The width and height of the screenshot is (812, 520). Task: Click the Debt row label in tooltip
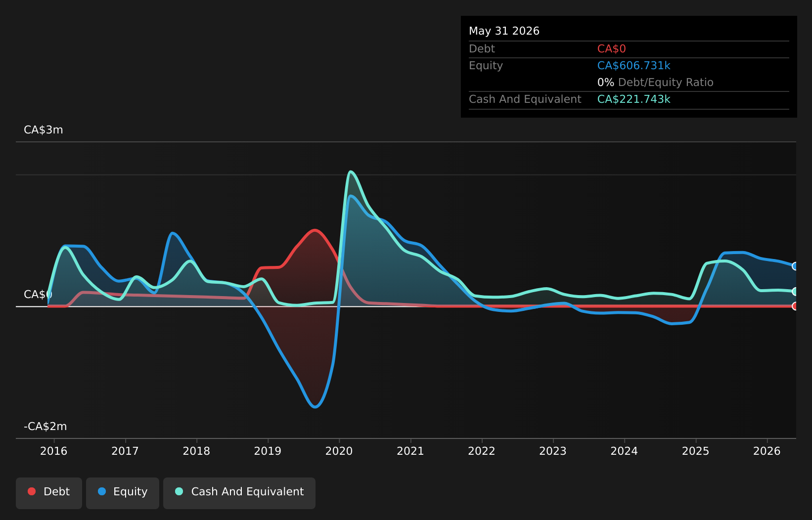pyautogui.click(x=482, y=49)
